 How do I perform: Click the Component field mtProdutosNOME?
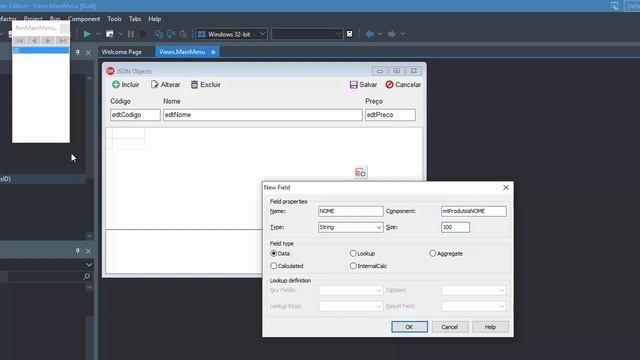[473, 211]
